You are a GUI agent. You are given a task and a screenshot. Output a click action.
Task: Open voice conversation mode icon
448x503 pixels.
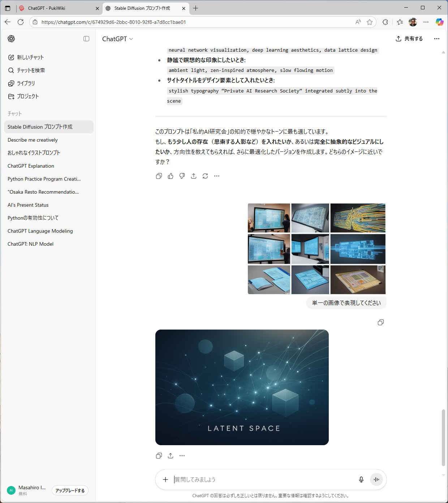(x=376, y=480)
